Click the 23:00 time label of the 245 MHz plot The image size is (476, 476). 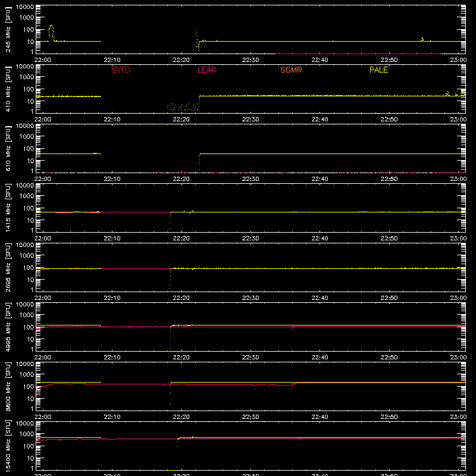point(458,60)
